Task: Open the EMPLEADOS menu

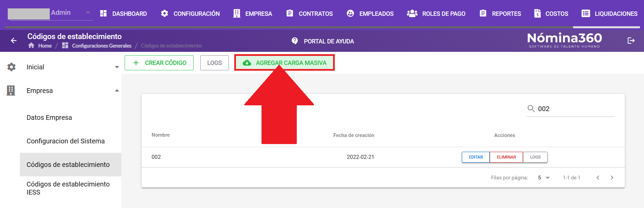Action: pos(370,13)
